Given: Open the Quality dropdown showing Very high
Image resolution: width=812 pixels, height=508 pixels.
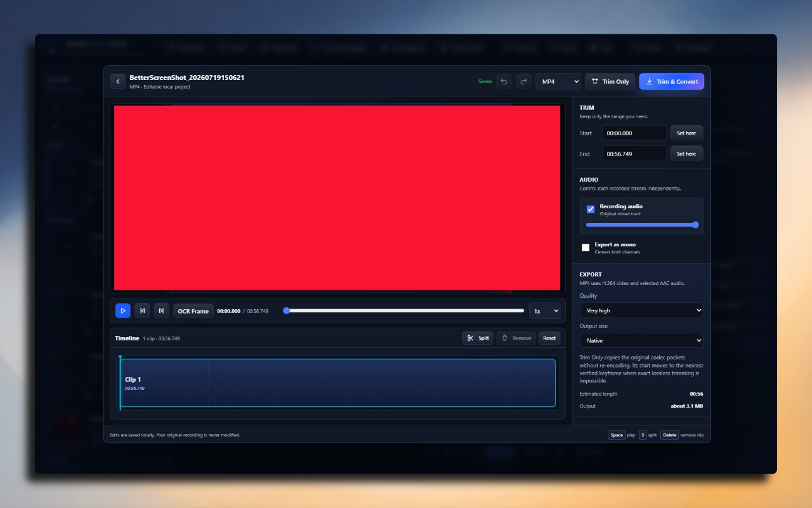Looking at the screenshot, I should click(641, 311).
